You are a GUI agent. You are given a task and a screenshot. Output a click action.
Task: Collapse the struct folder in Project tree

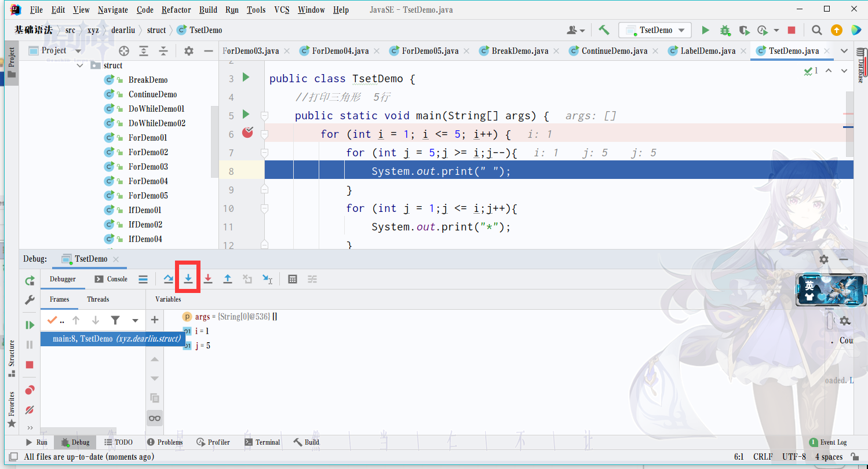(x=81, y=66)
